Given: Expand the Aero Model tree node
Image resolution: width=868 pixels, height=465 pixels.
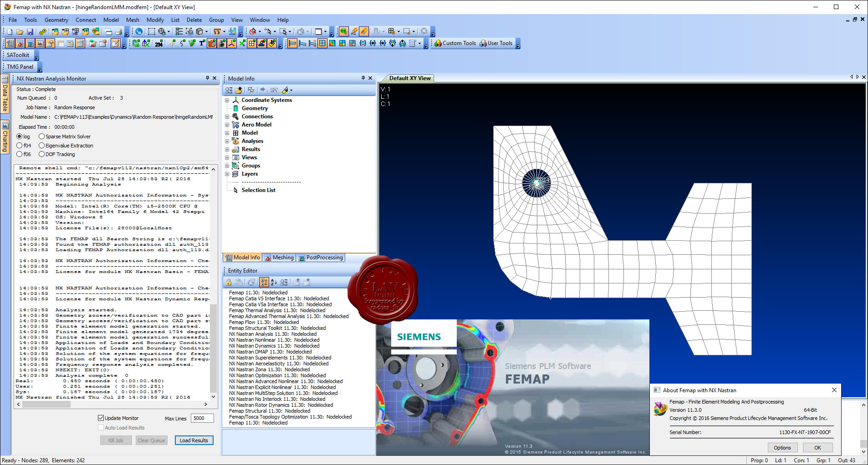Looking at the screenshot, I should pyautogui.click(x=227, y=125).
